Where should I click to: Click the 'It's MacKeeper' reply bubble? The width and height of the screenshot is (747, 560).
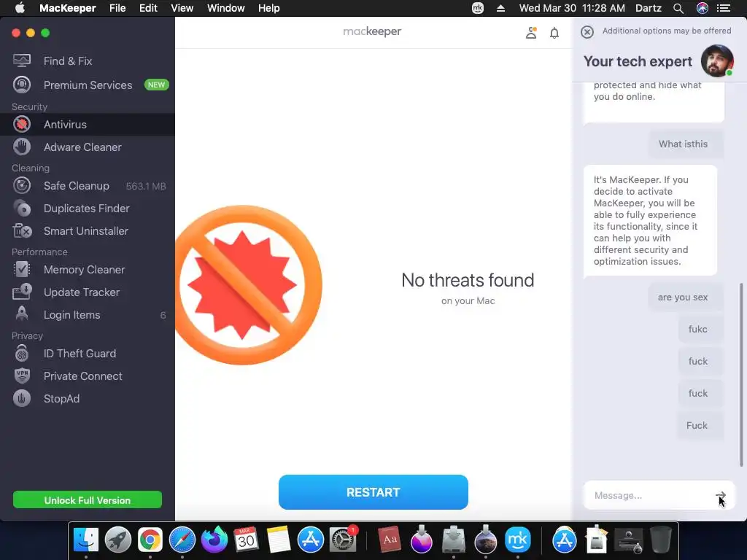tap(650, 220)
